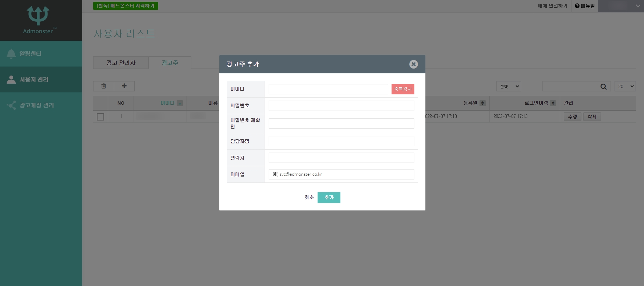Open the manual help icon
Image resolution: width=644 pixels, height=286 pixels.
[577, 6]
